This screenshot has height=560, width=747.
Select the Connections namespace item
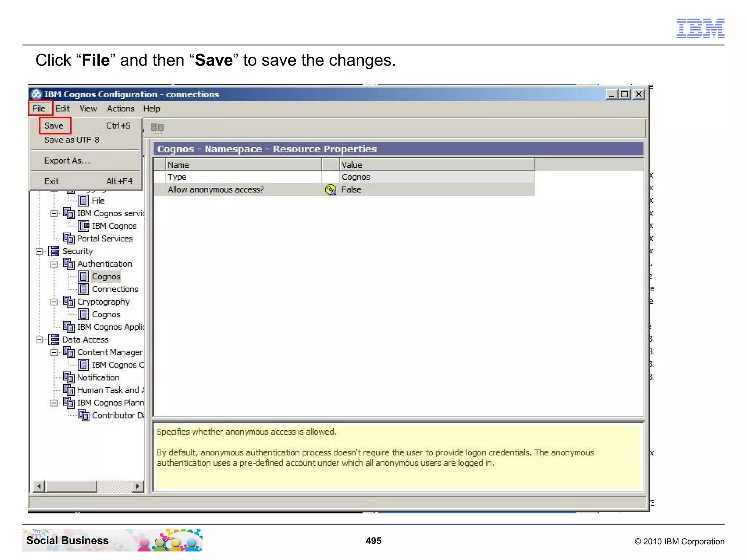115,289
